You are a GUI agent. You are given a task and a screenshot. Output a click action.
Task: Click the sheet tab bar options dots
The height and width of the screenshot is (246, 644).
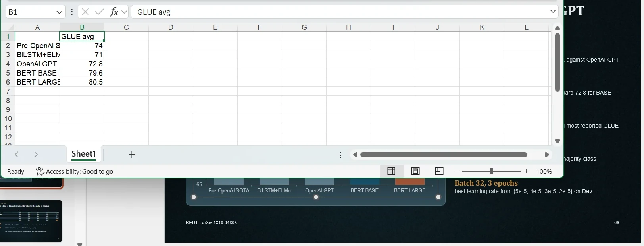coord(340,155)
